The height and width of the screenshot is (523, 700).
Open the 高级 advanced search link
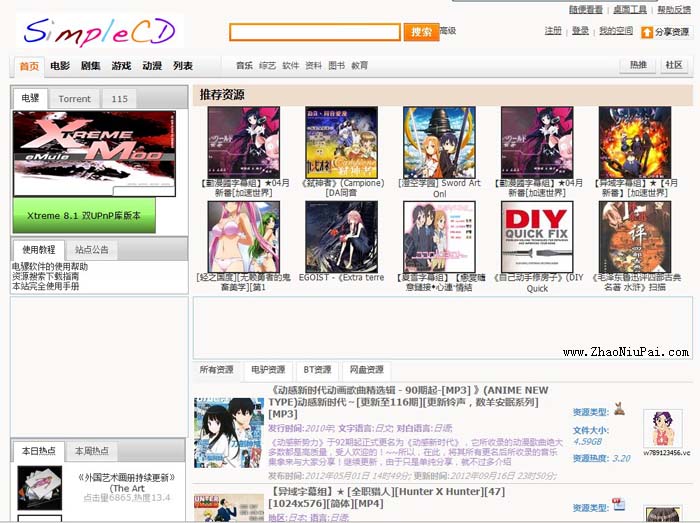pos(448,30)
